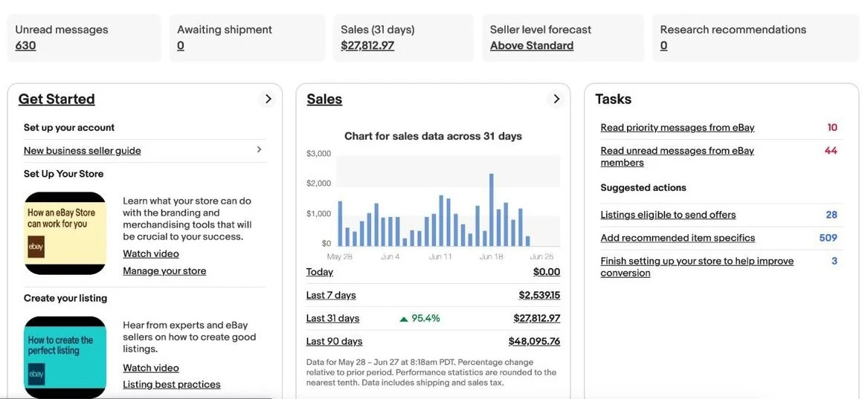Expand the Sales panel arrow

click(x=556, y=99)
